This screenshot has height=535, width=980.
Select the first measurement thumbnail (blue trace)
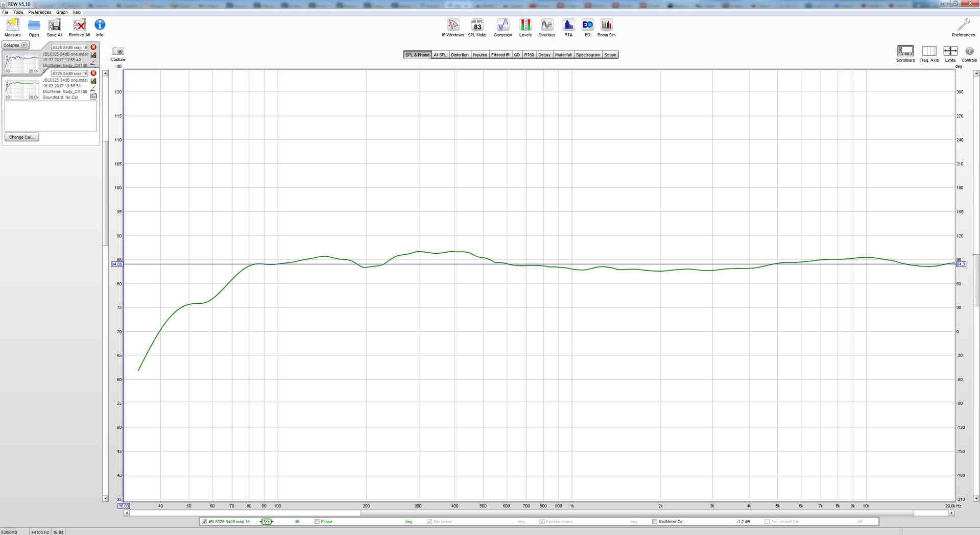point(22,64)
